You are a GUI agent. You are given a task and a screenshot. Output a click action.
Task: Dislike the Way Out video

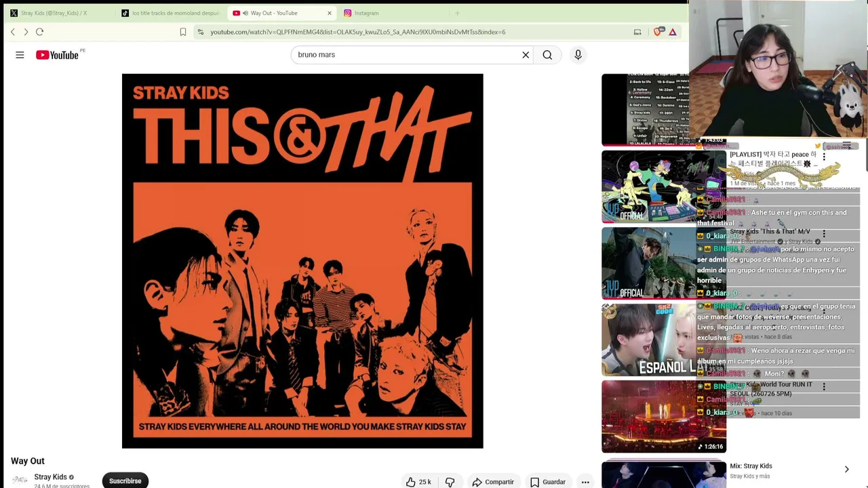point(450,482)
